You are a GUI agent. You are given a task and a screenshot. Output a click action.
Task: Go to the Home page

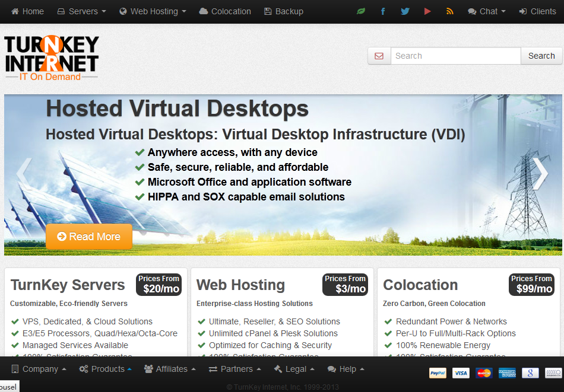point(28,11)
